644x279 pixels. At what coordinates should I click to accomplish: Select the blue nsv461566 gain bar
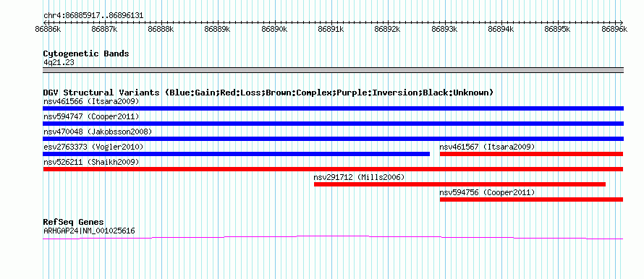[x=333, y=108]
